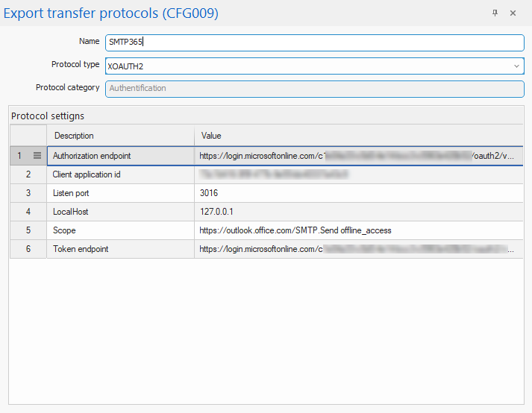Viewport: 532px width, 413px height.
Task: Select row header number 6
Action: coord(28,249)
